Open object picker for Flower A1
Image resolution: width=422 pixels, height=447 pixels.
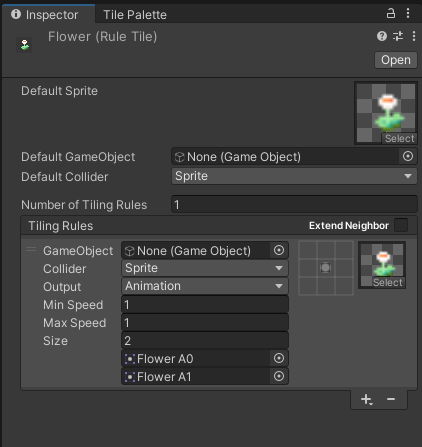(x=279, y=376)
